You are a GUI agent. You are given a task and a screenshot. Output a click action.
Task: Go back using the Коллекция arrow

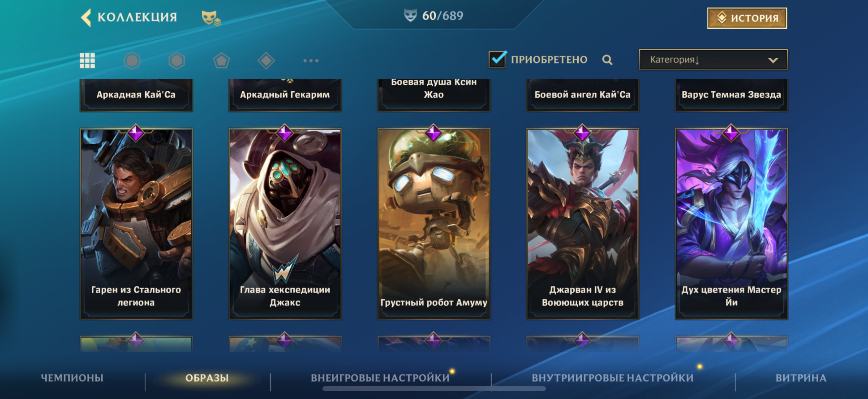tap(86, 17)
